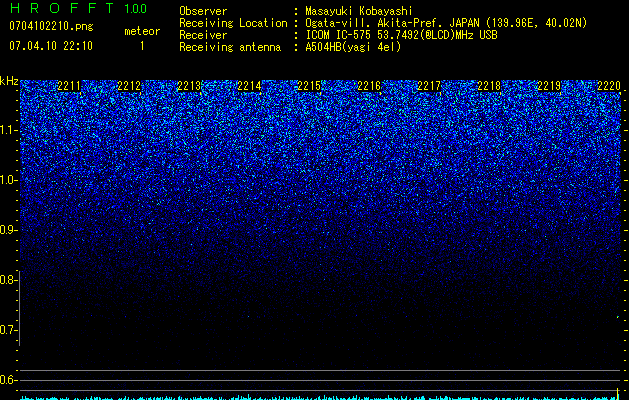Click the Receiving Location label
The width and height of the screenshot is (629, 400).
click(x=233, y=23)
